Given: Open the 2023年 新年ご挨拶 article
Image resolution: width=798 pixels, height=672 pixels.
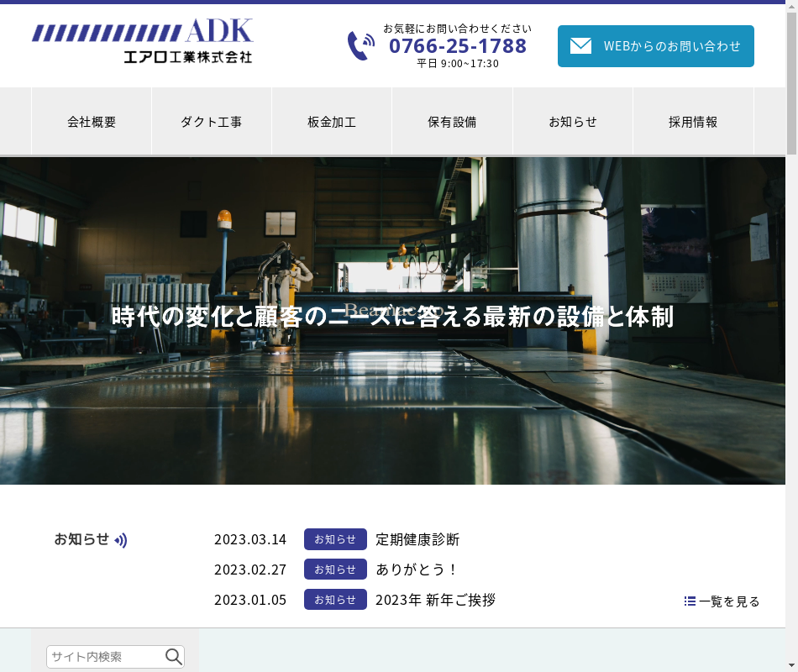Looking at the screenshot, I should tap(435, 600).
